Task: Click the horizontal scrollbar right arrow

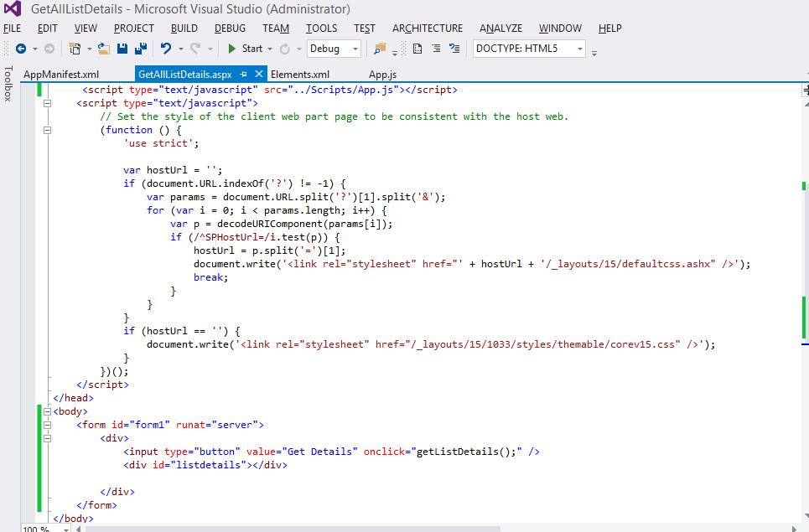Action: click(x=795, y=529)
